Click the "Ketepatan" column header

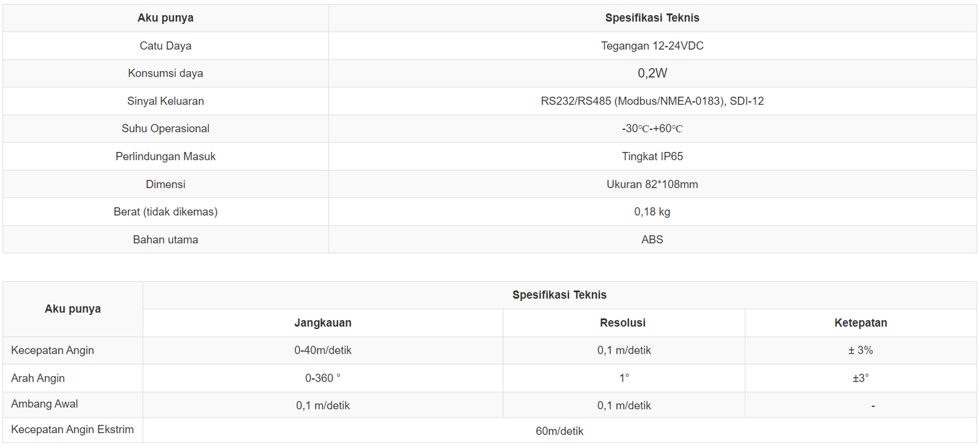tap(860, 323)
